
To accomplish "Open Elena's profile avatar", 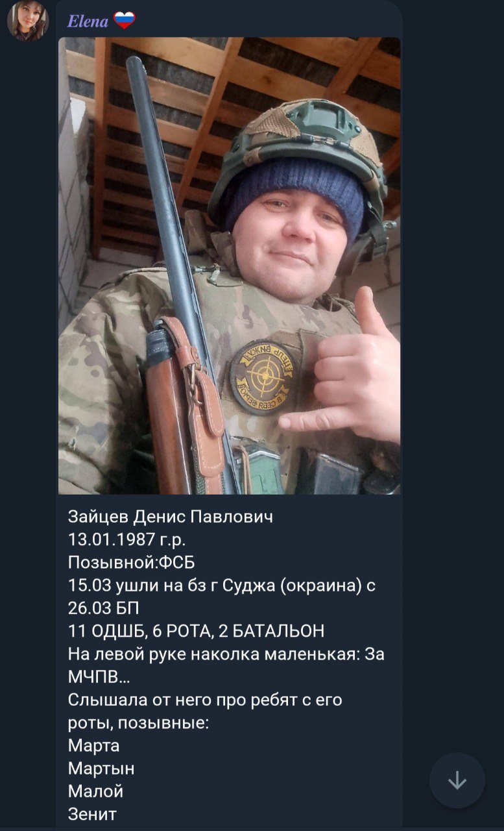I will coord(28,21).
